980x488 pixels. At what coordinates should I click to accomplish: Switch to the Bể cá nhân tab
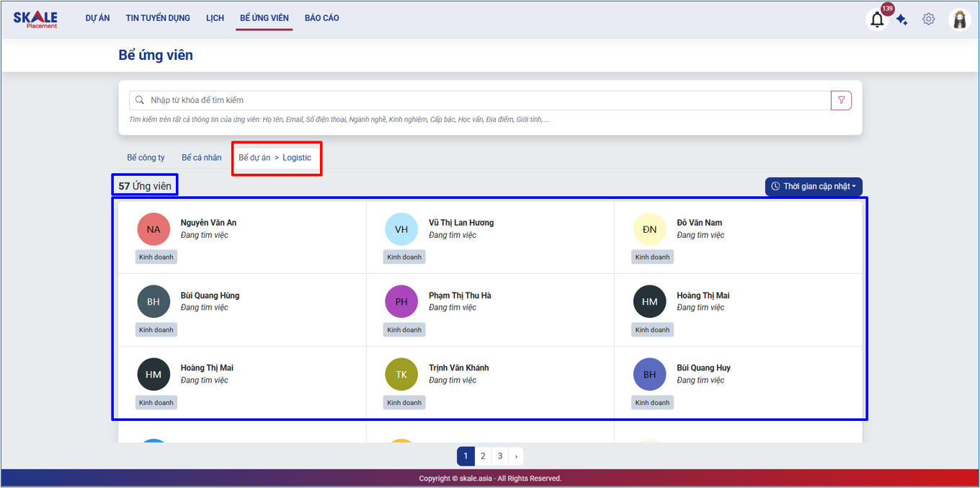(201, 158)
